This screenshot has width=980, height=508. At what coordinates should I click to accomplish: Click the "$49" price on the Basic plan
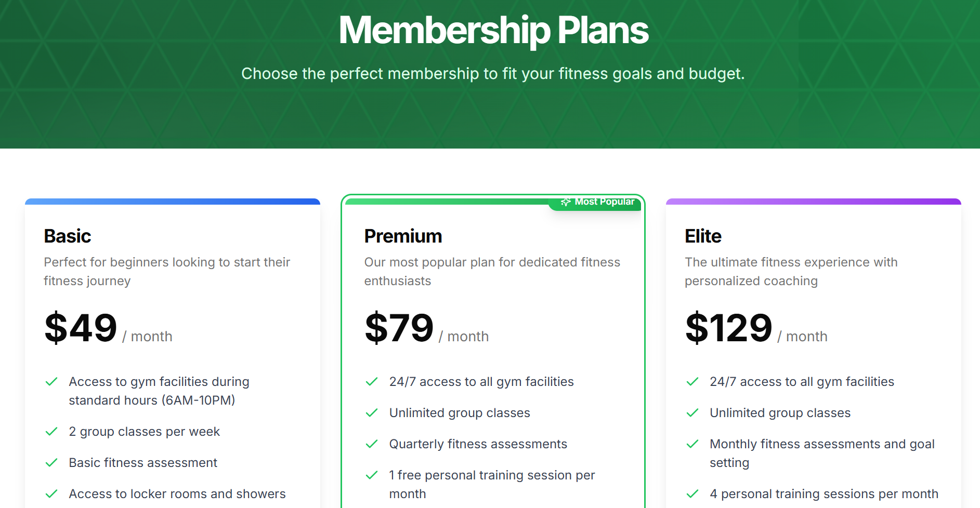pos(80,327)
